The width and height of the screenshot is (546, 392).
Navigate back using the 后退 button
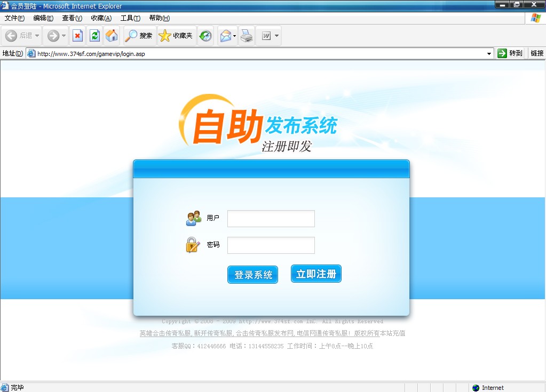click(x=19, y=35)
